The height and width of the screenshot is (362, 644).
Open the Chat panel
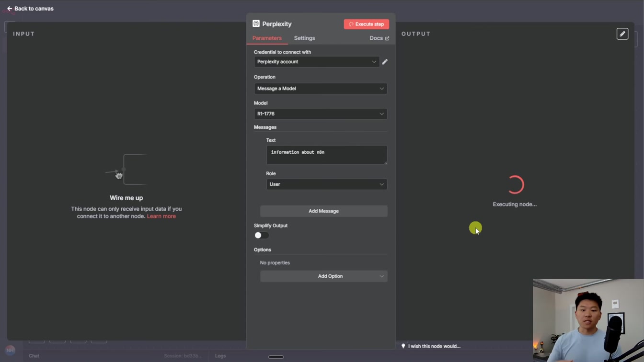coord(34,356)
